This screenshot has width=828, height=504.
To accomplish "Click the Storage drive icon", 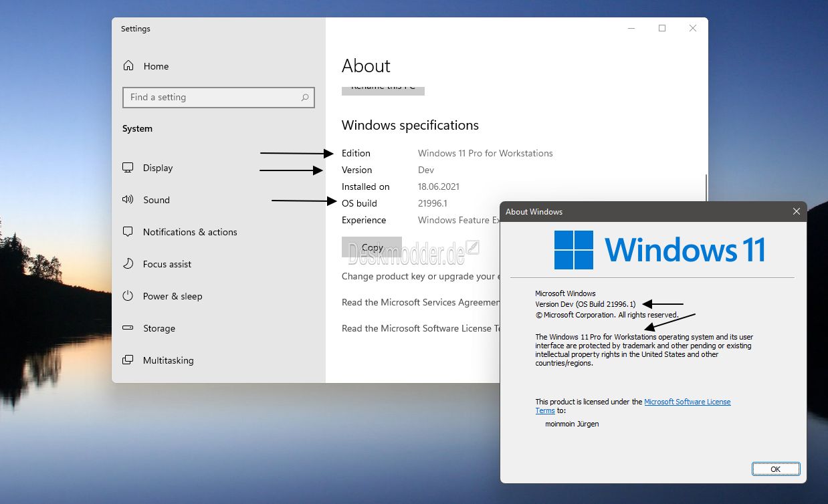I will click(128, 328).
